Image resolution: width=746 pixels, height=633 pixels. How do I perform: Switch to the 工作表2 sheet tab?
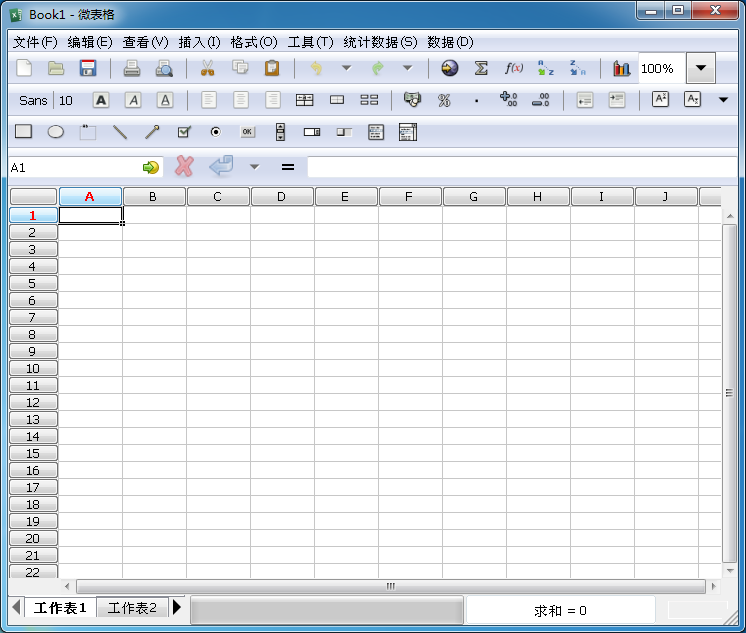132,608
